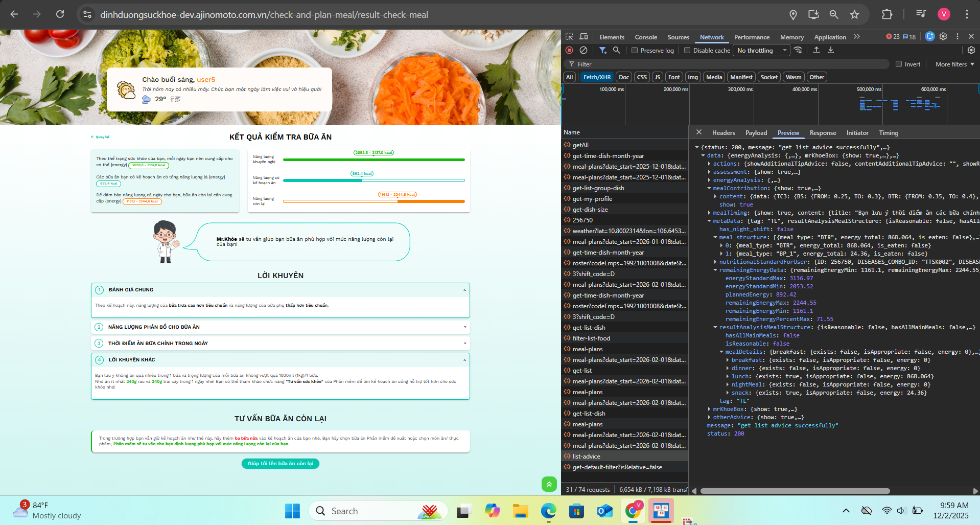Expand the energyAnalysis JSON node
The height and width of the screenshot is (525, 980).
(709, 180)
